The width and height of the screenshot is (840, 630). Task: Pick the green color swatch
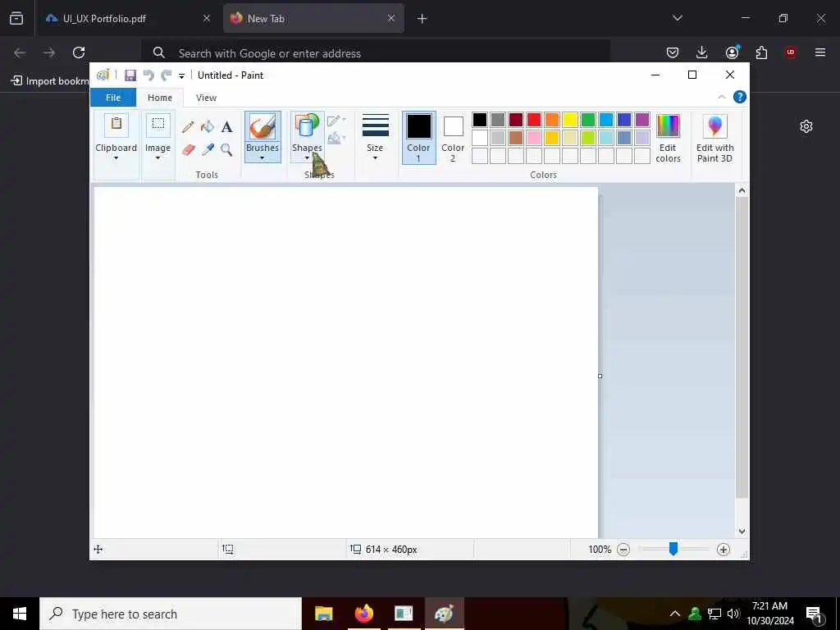pos(587,120)
